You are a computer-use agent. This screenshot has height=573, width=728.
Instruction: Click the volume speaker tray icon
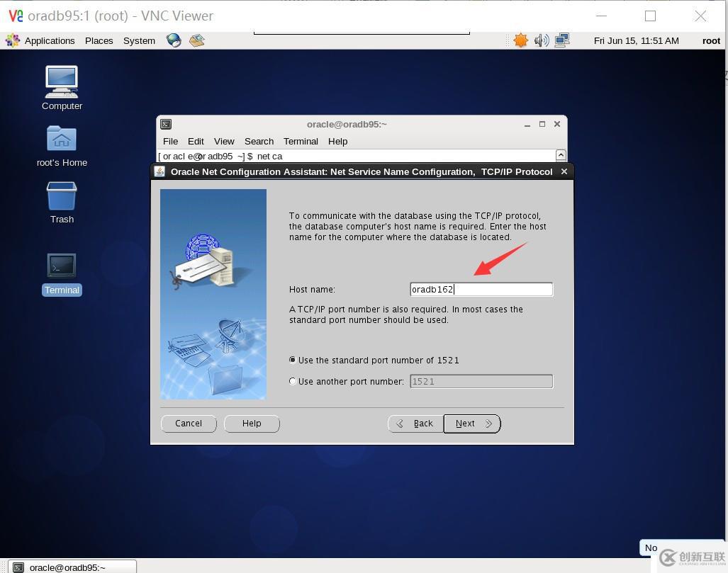542,40
